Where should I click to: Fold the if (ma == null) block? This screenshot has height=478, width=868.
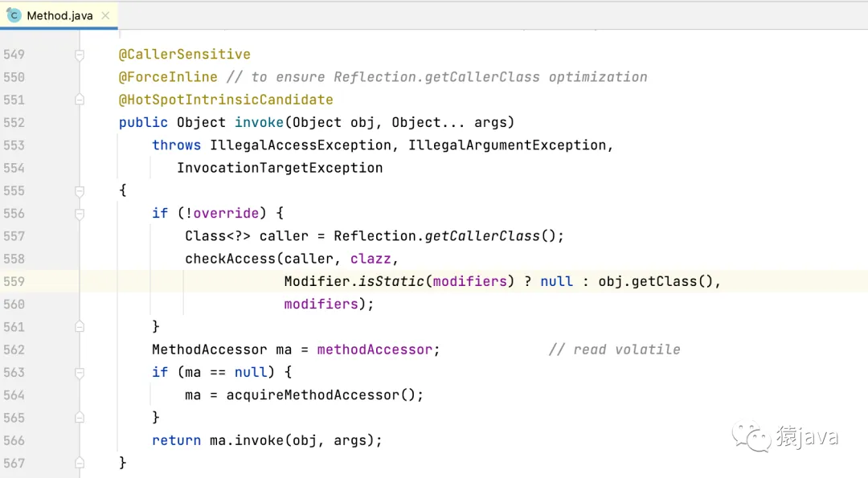[x=80, y=373]
